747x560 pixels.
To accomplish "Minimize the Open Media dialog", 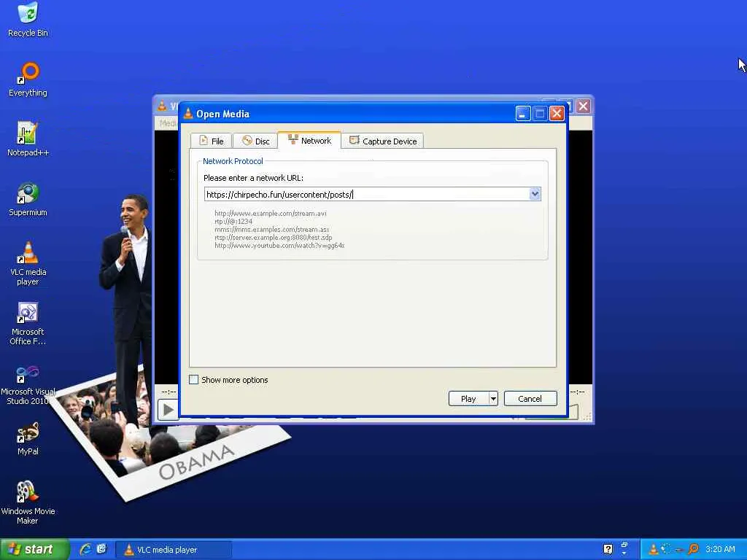I will point(522,114).
